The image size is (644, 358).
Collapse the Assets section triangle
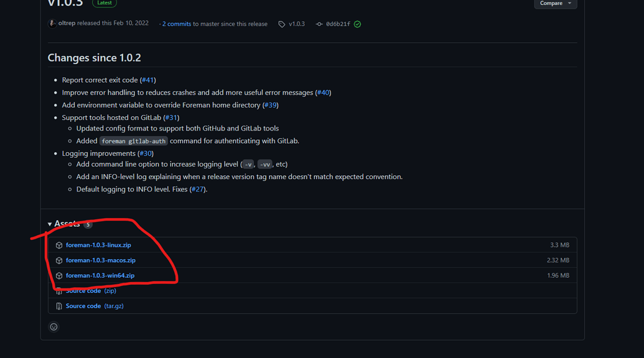point(50,224)
